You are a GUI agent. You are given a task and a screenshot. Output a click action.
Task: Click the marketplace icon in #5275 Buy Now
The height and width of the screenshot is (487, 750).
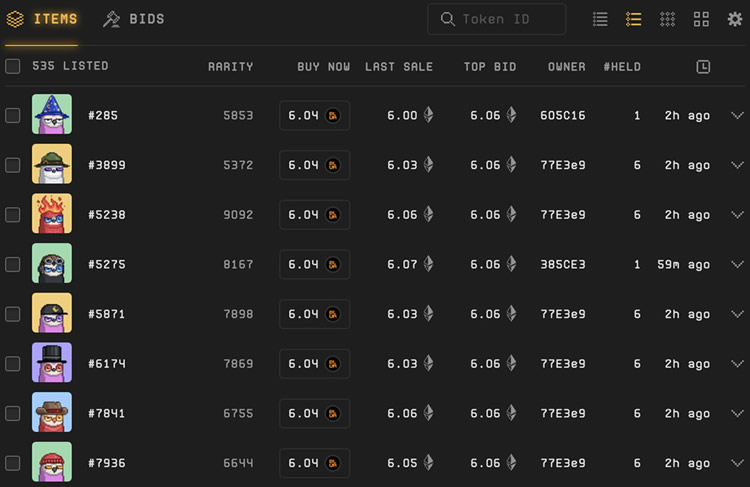point(333,264)
